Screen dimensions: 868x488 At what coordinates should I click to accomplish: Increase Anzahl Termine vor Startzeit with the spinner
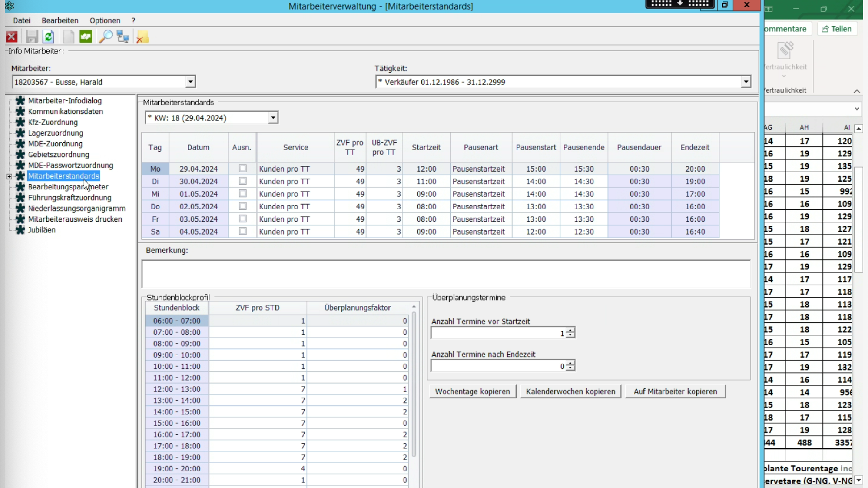pyautogui.click(x=570, y=330)
